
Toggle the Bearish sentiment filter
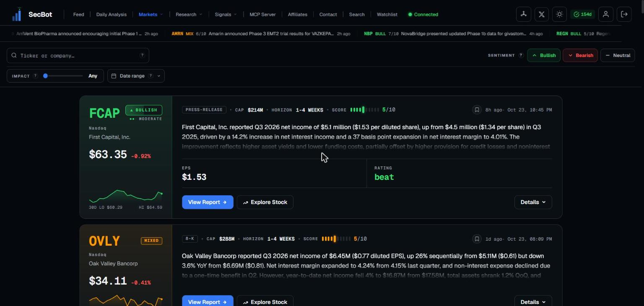pyautogui.click(x=580, y=55)
